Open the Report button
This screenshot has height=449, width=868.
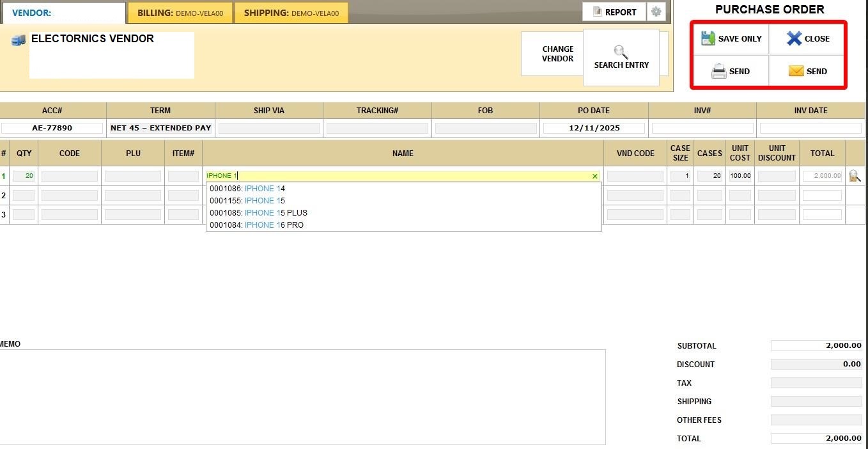(x=614, y=12)
